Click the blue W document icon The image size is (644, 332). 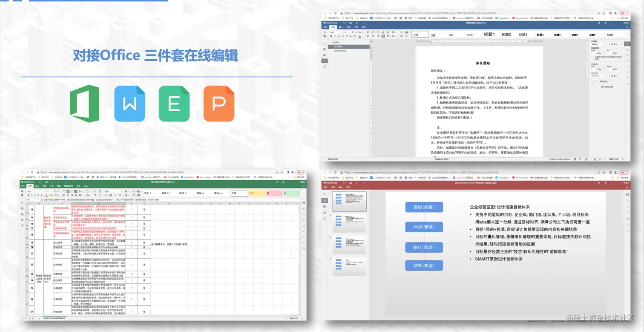point(129,104)
